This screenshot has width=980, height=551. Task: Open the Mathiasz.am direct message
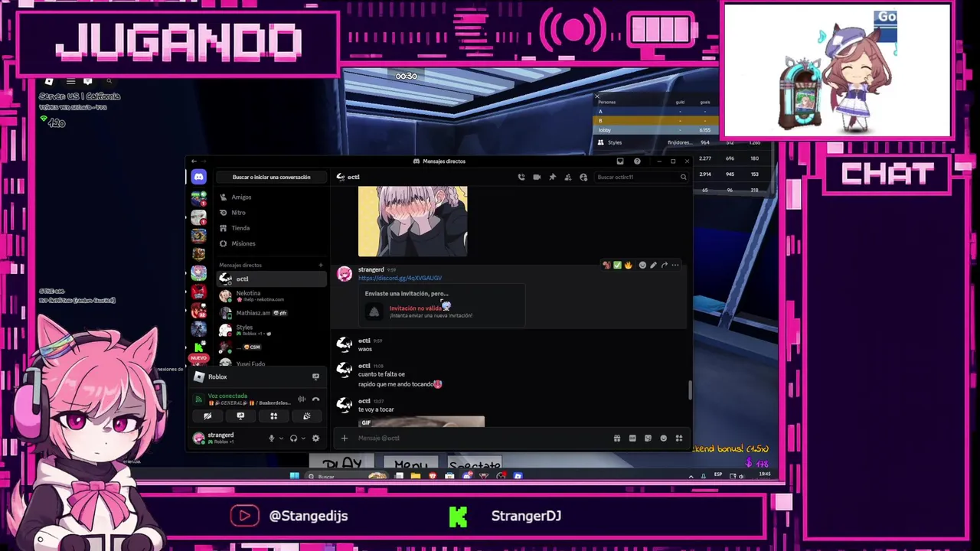point(271,313)
